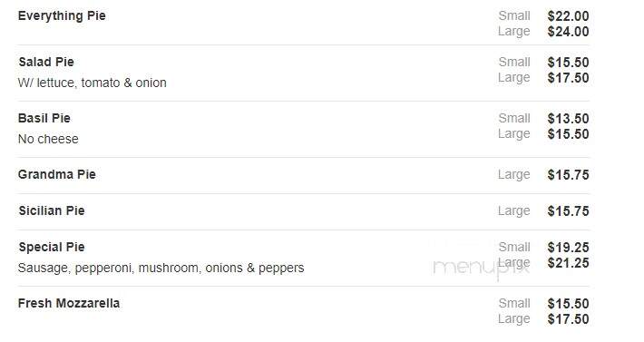Viewport: 644px width, 342px height.
Task: Click the menupix watermark logo
Action: point(481,269)
